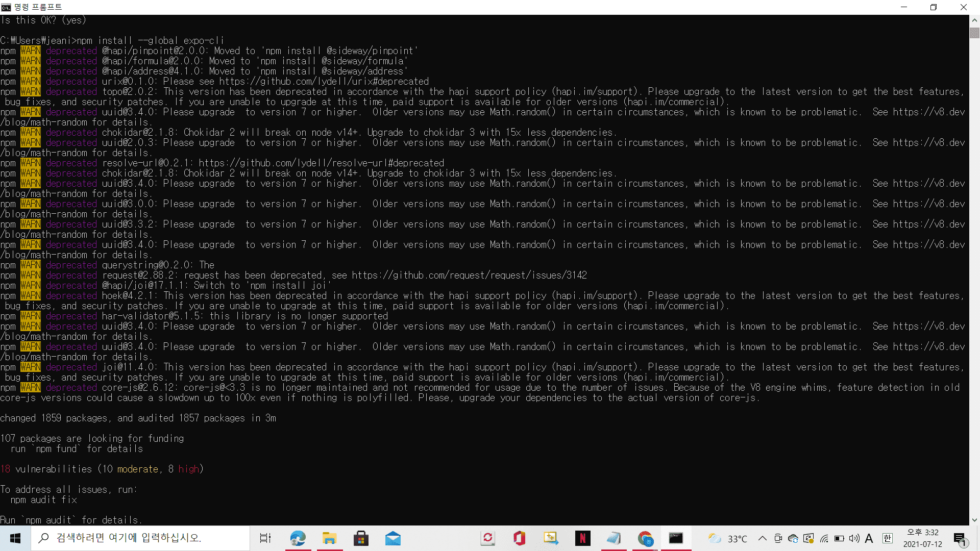Image resolution: width=980 pixels, height=551 pixels.
Task: Expand hidden system tray icons chevron
Action: click(x=762, y=538)
